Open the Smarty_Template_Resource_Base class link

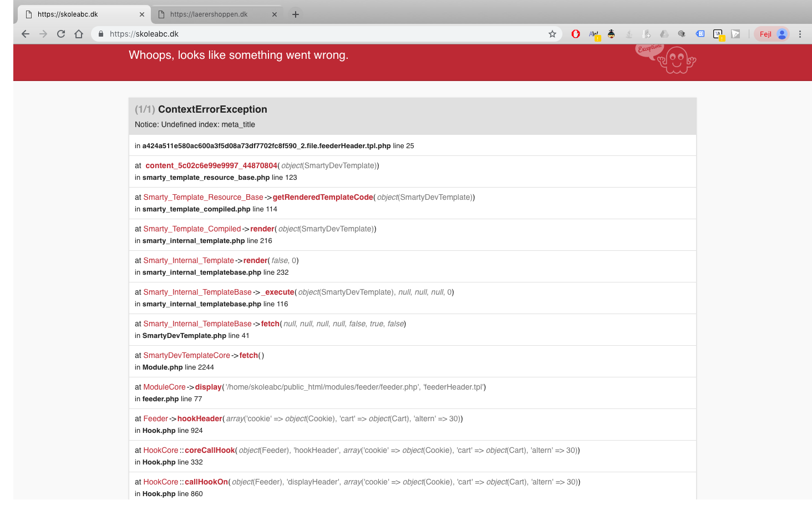tap(203, 197)
